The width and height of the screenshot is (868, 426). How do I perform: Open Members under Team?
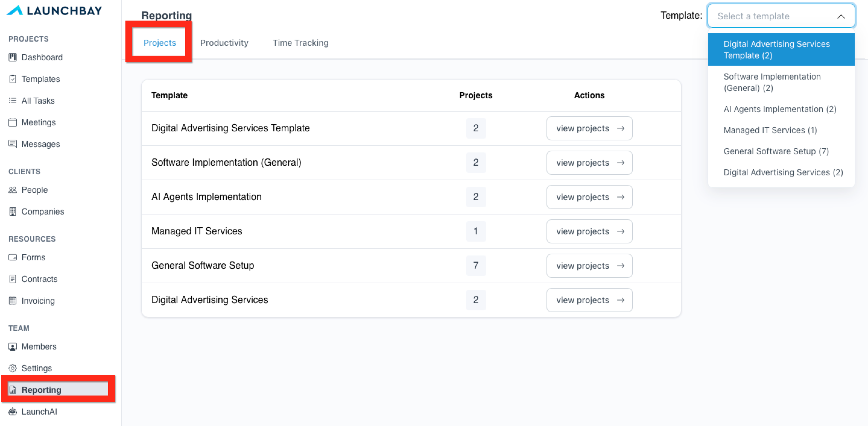(39, 347)
